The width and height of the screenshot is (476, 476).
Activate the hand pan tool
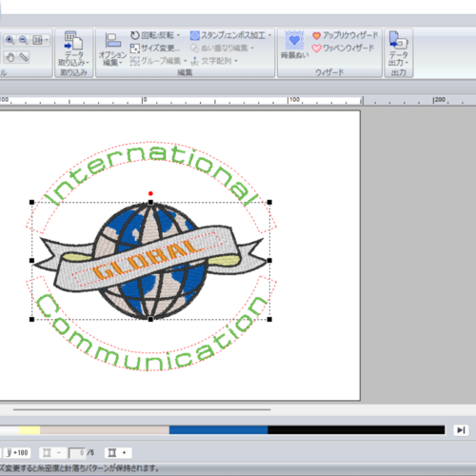coord(10,57)
